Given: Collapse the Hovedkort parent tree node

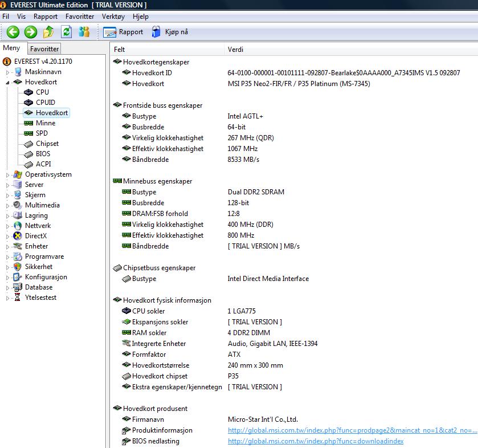Looking at the screenshot, I should (x=8, y=82).
